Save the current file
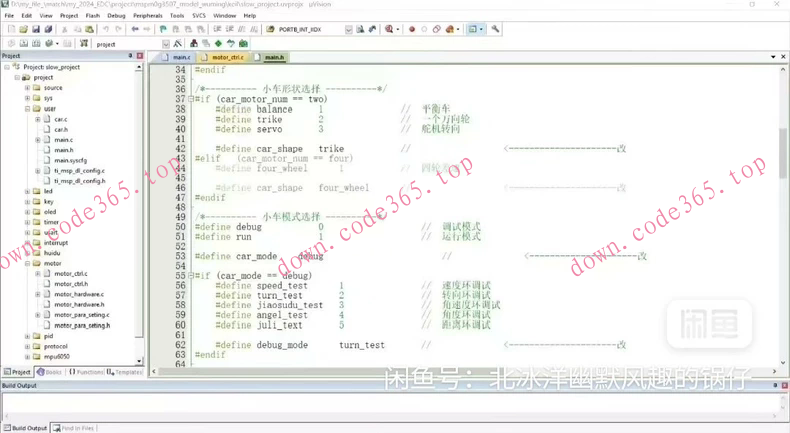Image resolution: width=790 pixels, height=433 pixels. click(36, 29)
